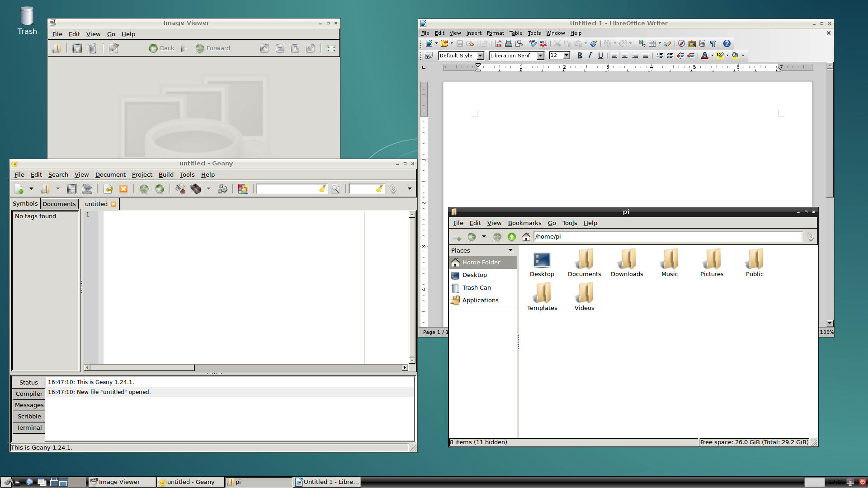Open the Gallery icon in Writer
Image resolution: width=868 pixels, height=488 pixels.
point(692,43)
